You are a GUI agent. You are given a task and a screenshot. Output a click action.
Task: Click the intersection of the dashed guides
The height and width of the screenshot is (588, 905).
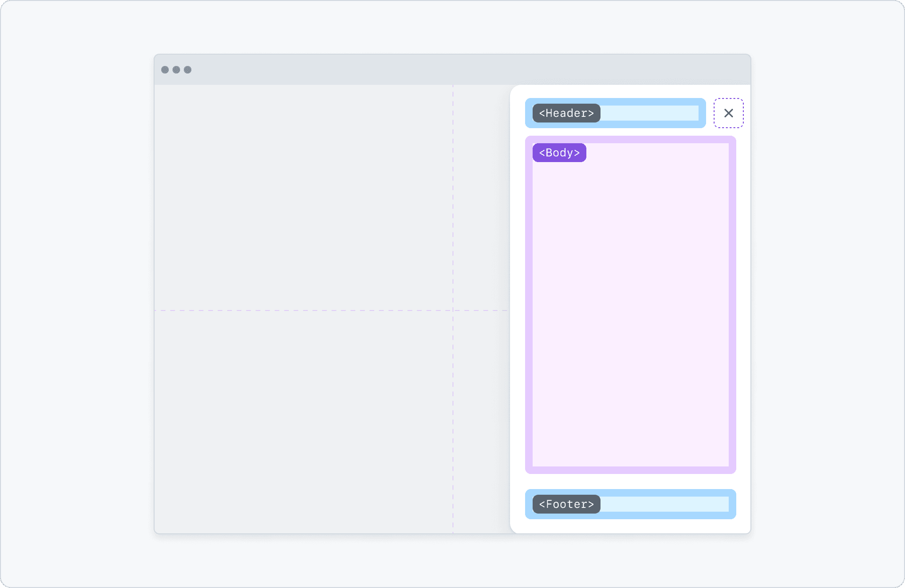pyautogui.click(x=453, y=310)
